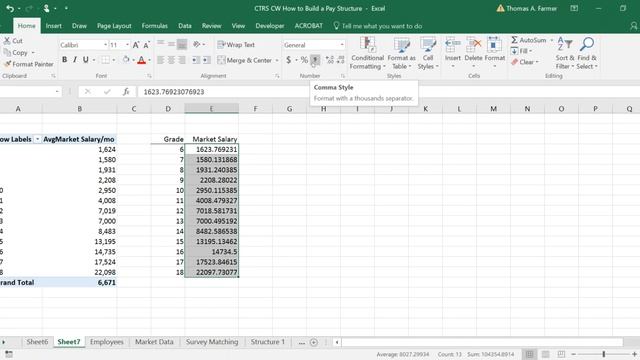Image resolution: width=640 pixels, height=360 pixels.
Task: Toggle Italic formatting
Action: (x=75, y=60)
